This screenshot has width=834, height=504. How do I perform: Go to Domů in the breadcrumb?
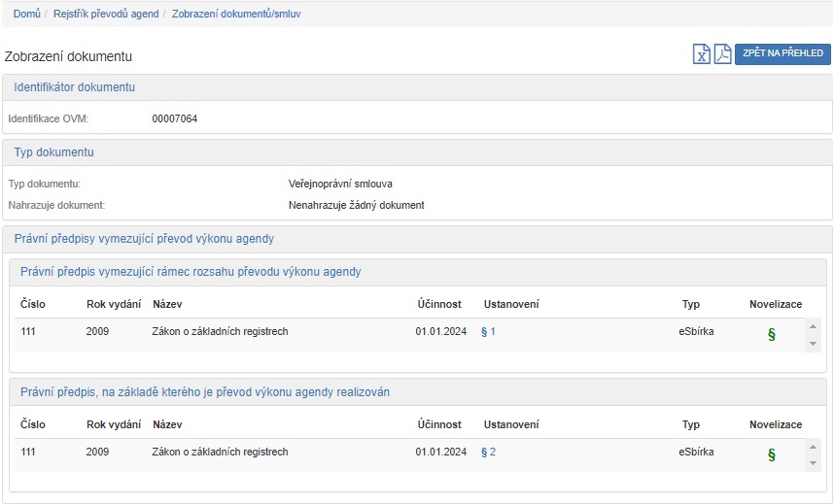tap(26, 14)
